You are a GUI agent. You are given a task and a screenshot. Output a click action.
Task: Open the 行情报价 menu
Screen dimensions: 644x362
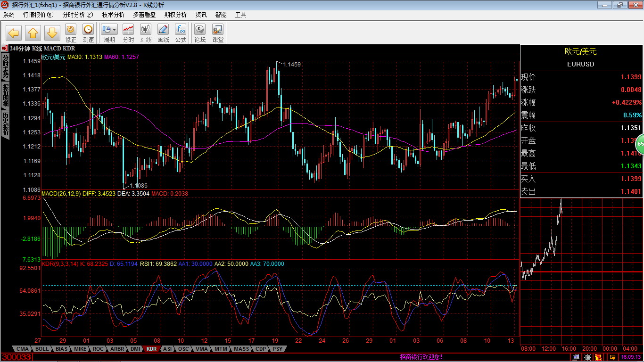point(38,15)
